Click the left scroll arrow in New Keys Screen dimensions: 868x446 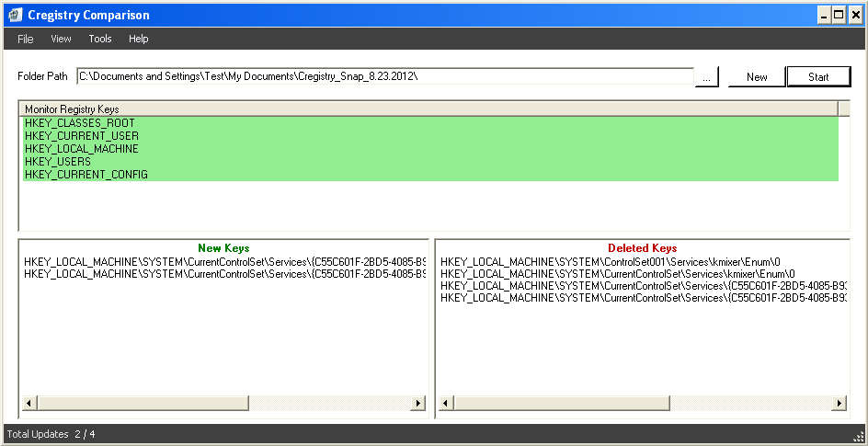[x=29, y=404]
